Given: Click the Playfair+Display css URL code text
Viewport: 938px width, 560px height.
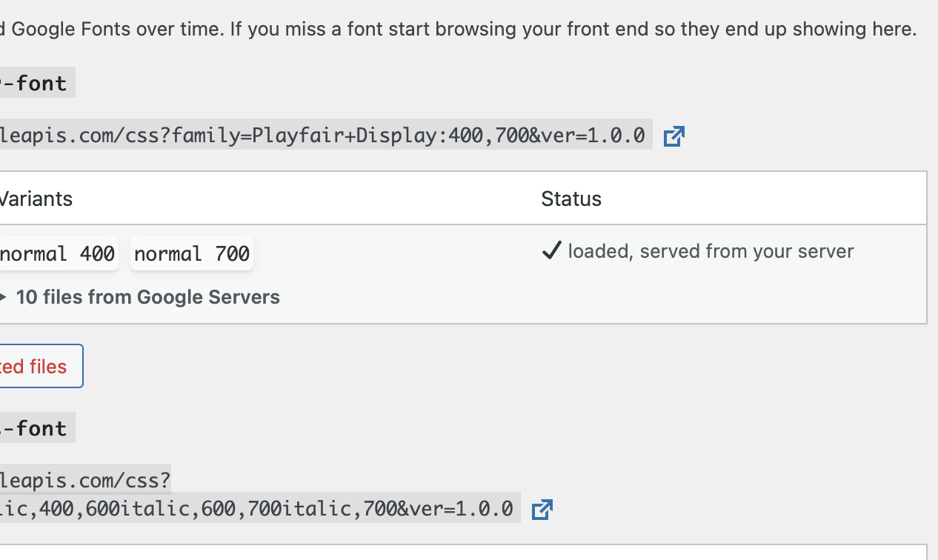Looking at the screenshot, I should (x=325, y=135).
